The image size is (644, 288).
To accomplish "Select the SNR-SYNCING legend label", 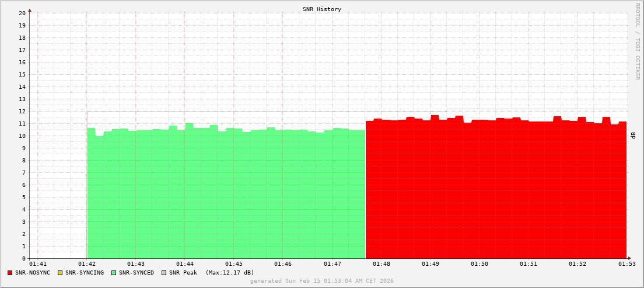I will tap(84, 273).
